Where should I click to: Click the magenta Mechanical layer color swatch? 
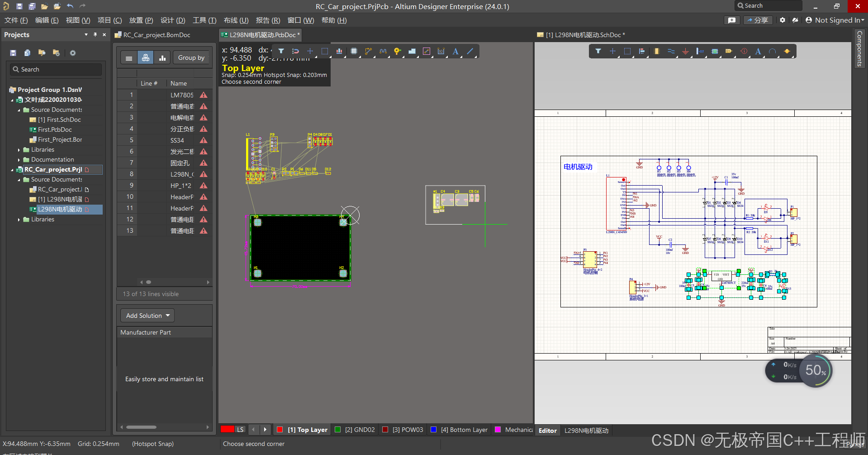click(x=498, y=430)
